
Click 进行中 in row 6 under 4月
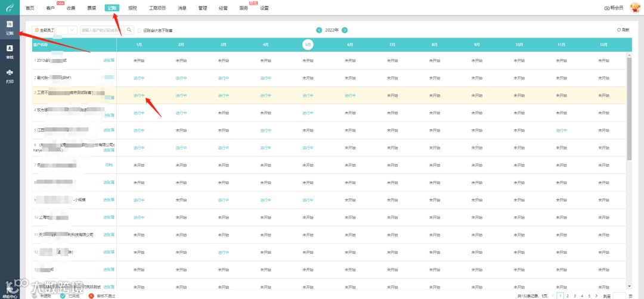pyautogui.click(x=266, y=148)
